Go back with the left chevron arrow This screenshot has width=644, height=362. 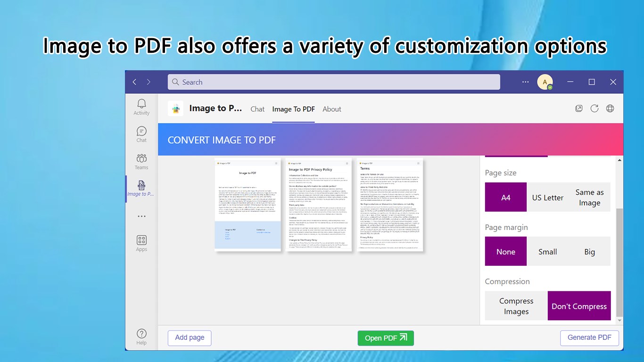point(134,82)
